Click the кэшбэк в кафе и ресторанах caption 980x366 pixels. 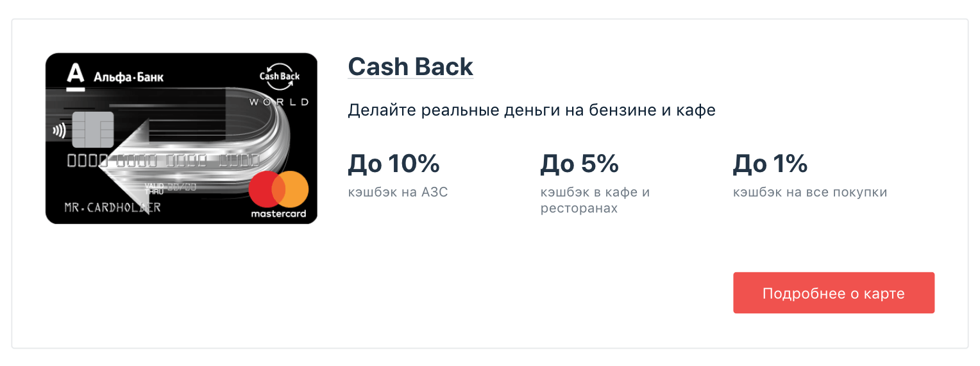[595, 200]
